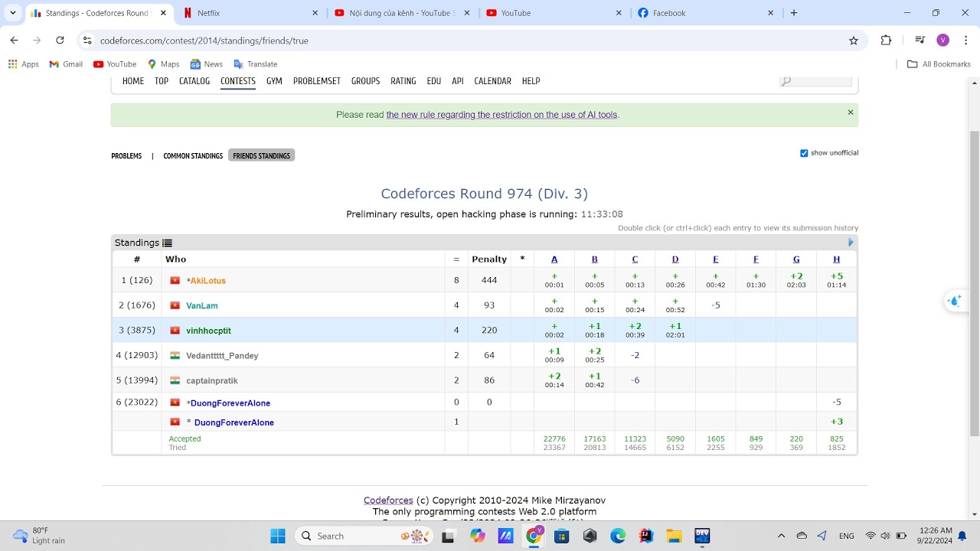
Task: Select VanLam's problem E cell -5
Action: 716,305
